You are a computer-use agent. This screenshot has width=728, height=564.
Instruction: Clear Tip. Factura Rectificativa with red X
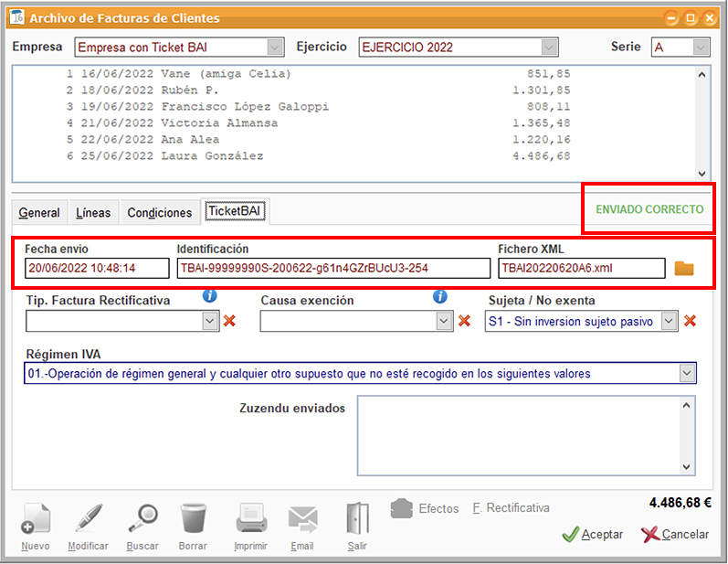pos(229,321)
